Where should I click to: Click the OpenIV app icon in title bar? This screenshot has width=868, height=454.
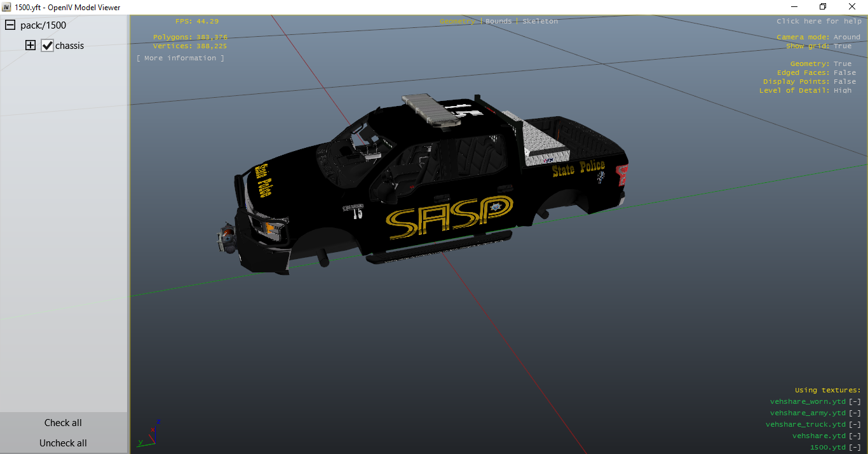6,7
